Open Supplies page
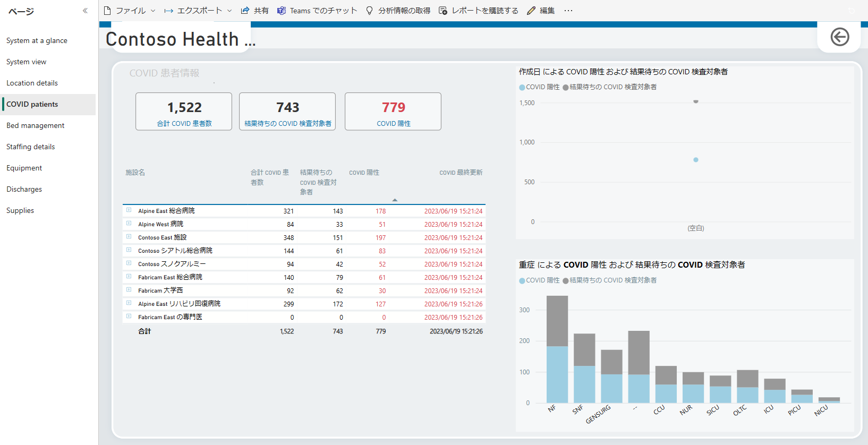 coord(48,210)
